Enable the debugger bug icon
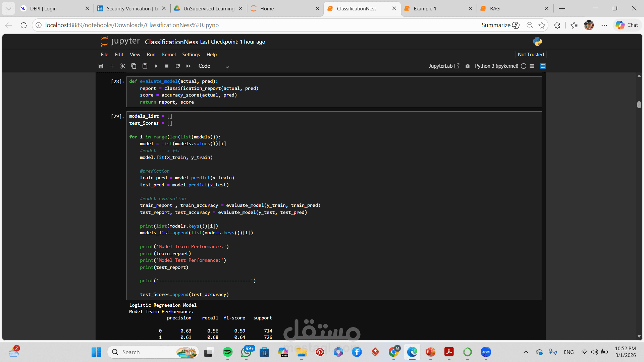644x362 pixels. tap(468, 66)
